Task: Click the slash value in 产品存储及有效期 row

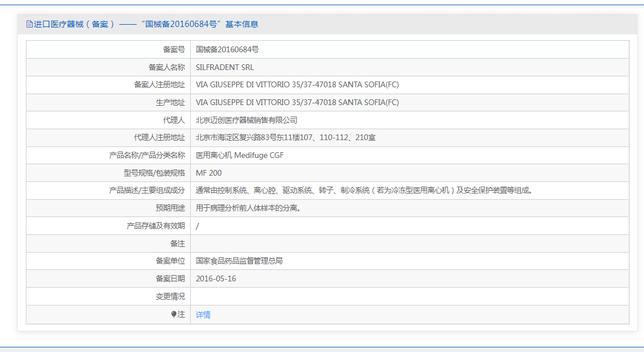Action: tap(198, 226)
